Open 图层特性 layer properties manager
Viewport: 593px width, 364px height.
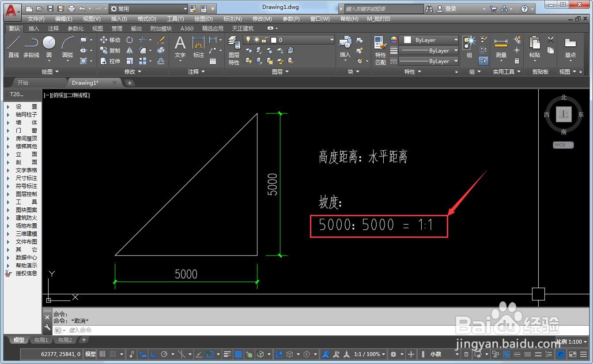click(234, 50)
